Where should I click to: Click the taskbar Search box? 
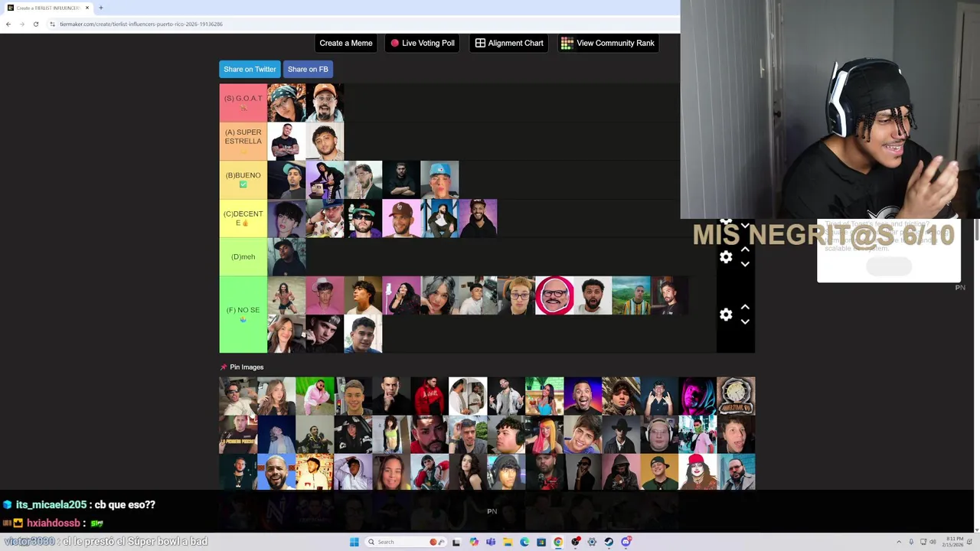406,542
